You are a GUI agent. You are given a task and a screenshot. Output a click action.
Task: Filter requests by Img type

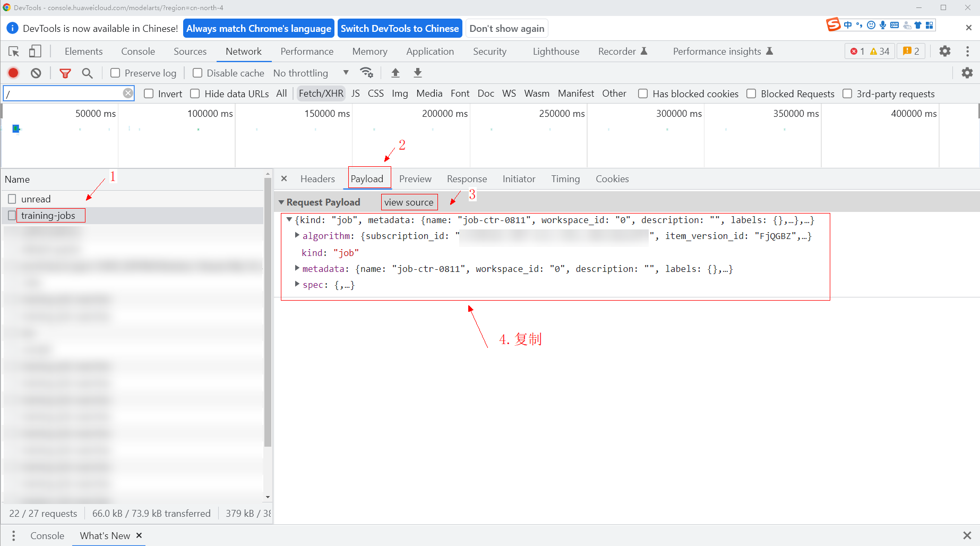[x=400, y=93]
